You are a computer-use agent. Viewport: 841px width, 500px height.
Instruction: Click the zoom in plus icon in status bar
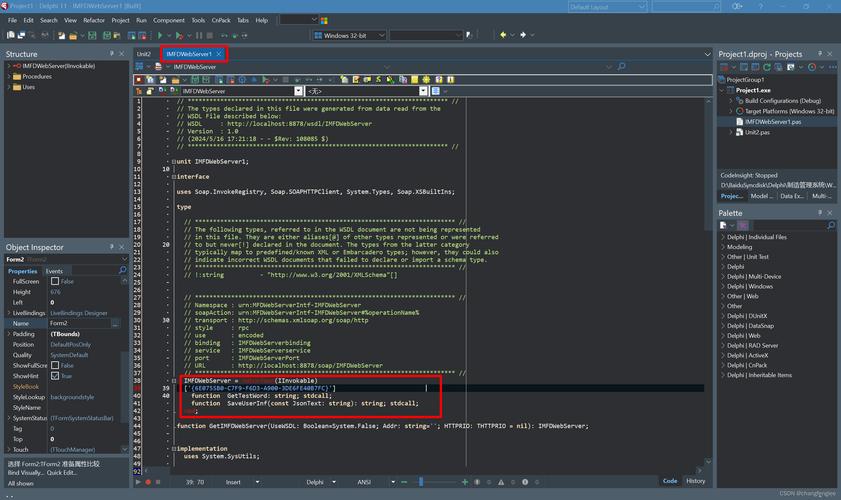[x=464, y=482]
